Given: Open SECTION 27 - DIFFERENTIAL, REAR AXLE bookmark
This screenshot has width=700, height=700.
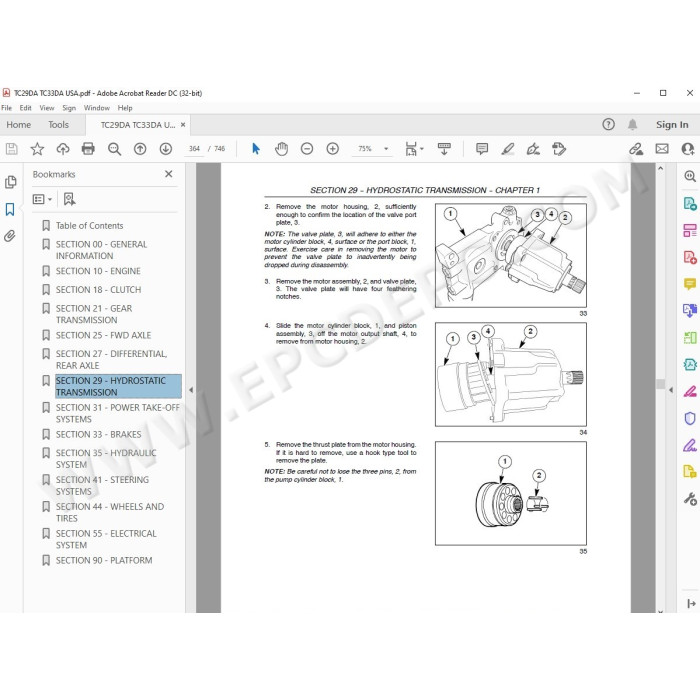Looking at the screenshot, I should tap(111, 360).
